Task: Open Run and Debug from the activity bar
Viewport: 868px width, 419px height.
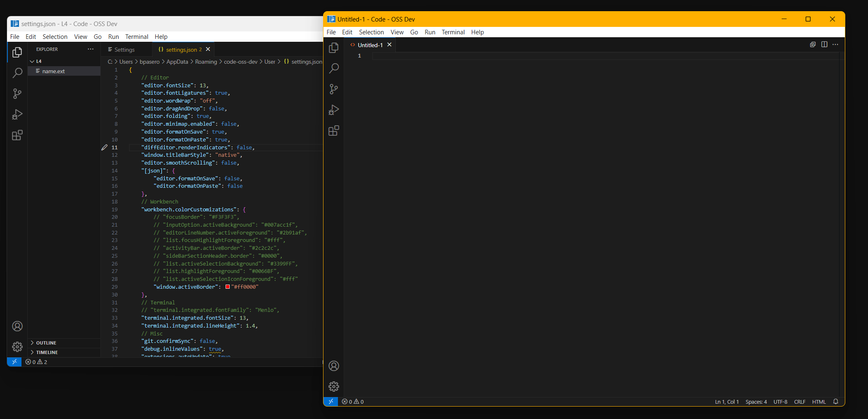Action: pyautogui.click(x=17, y=114)
